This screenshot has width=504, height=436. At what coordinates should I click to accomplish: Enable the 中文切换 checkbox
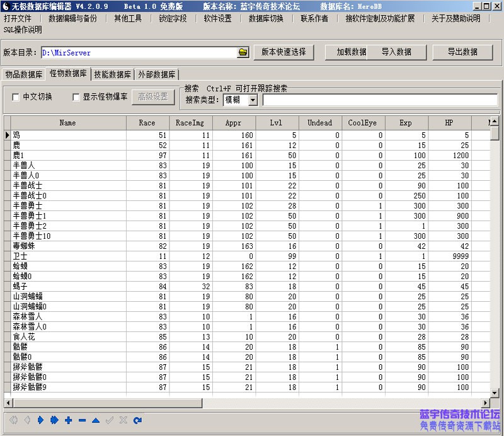point(15,96)
